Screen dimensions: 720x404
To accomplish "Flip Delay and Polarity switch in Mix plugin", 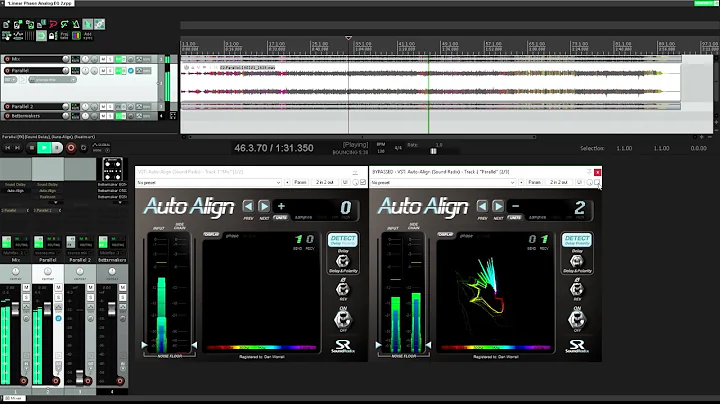I will 343,261.
